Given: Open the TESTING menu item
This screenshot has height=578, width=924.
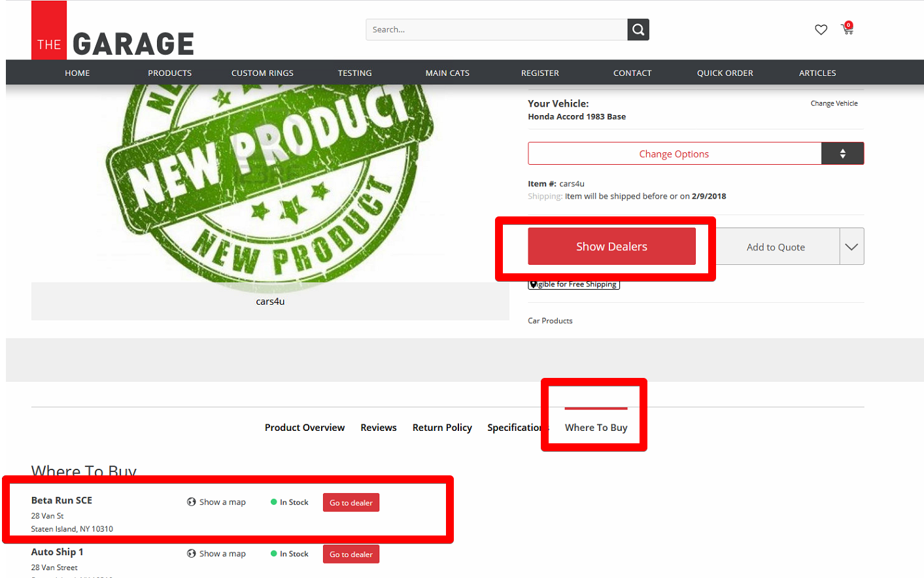Looking at the screenshot, I should coord(355,73).
